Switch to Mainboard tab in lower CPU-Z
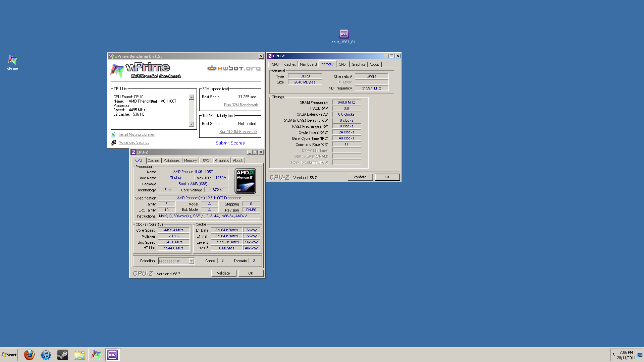The image size is (644, 362). point(172,161)
